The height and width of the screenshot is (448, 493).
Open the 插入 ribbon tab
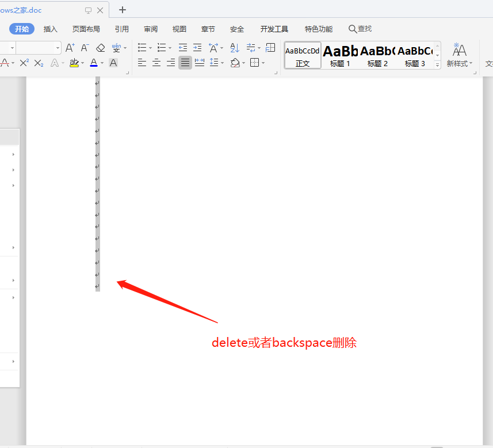point(51,29)
